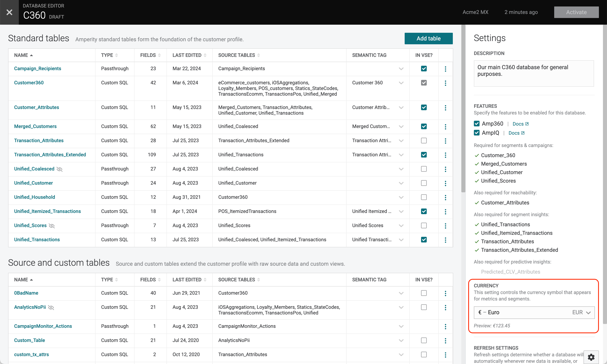The image size is (607, 364).
Task: Check In VSE for Unified_Household
Action: click(x=424, y=197)
